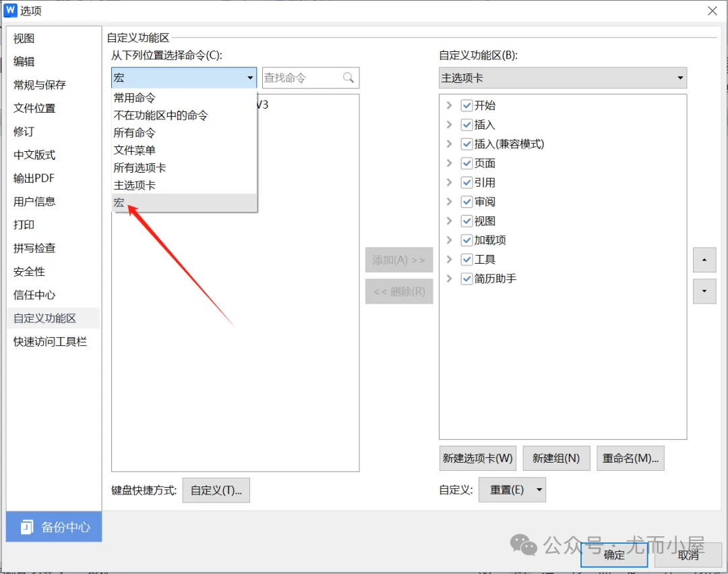This screenshot has width=728, height=574.
Task: Select 常用命令 from the dropdown list
Action: tap(184, 98)
